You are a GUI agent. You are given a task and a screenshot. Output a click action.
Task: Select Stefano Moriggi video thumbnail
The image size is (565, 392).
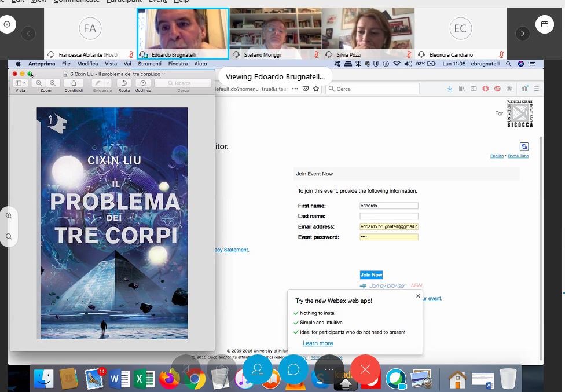tap(276, 34)
